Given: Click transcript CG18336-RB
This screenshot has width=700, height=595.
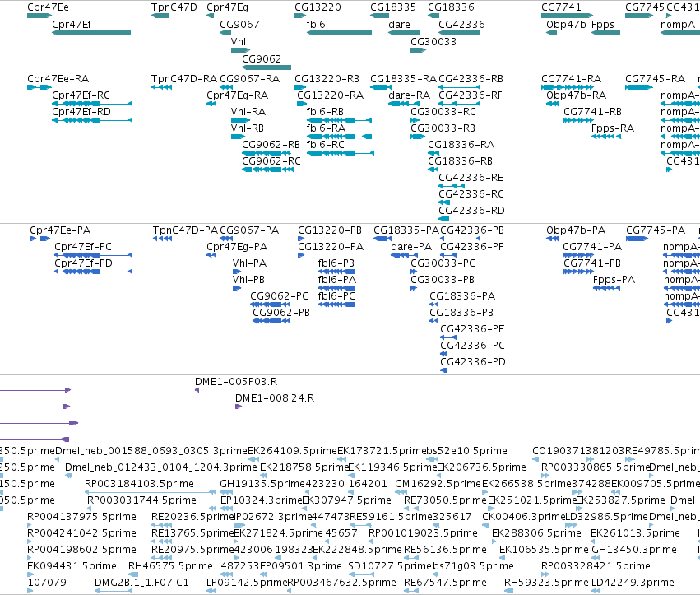Looking at the screenshot, I should tap(461, 161).
